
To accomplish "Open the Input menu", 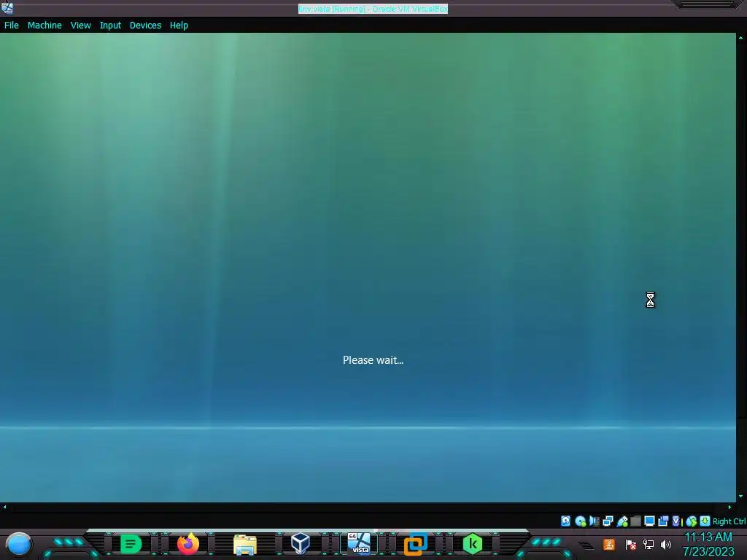I will coord(110,26).
